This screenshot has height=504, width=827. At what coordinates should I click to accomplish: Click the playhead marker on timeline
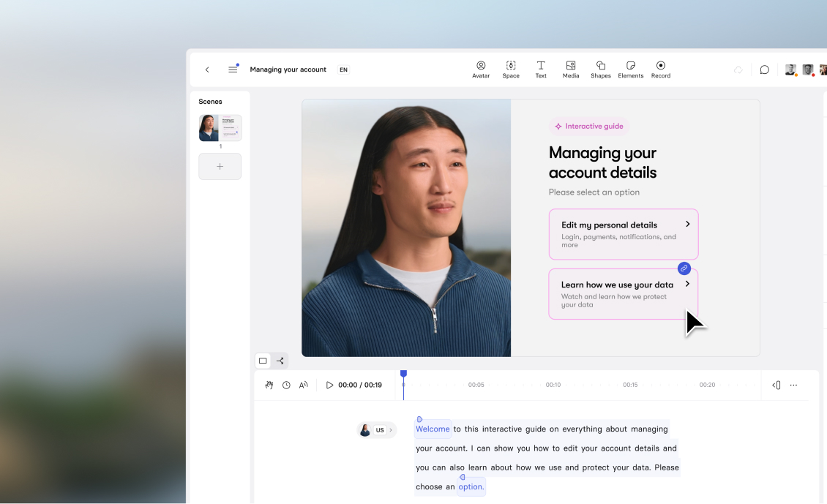pos(403,374)
